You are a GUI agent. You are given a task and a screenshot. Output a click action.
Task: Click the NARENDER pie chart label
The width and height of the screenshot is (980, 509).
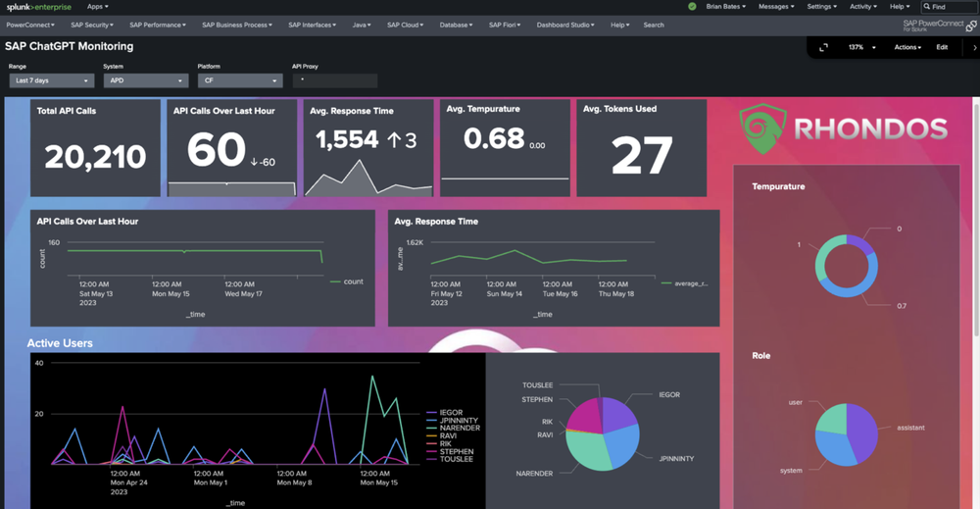[534, 474]
